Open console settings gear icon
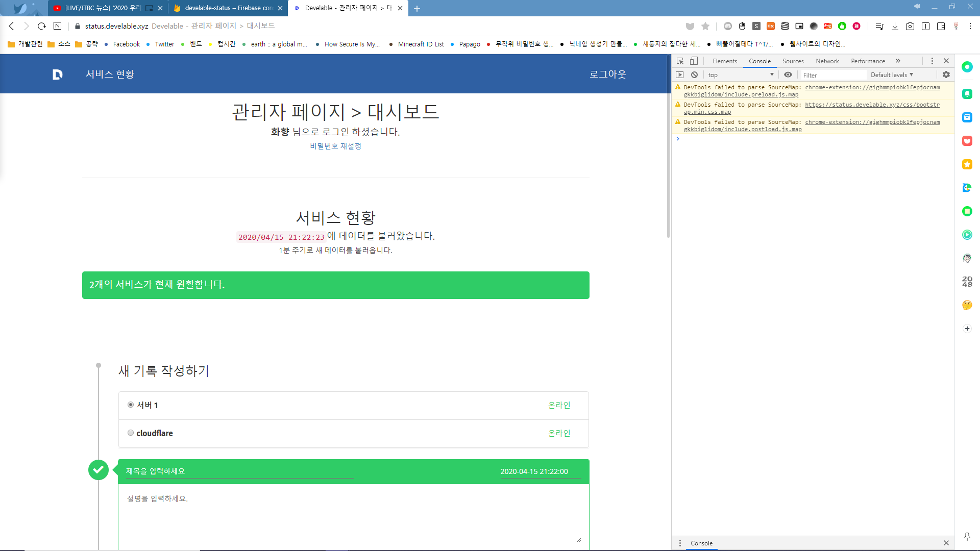Screen dimensions: 980x551 pos(946,75)
